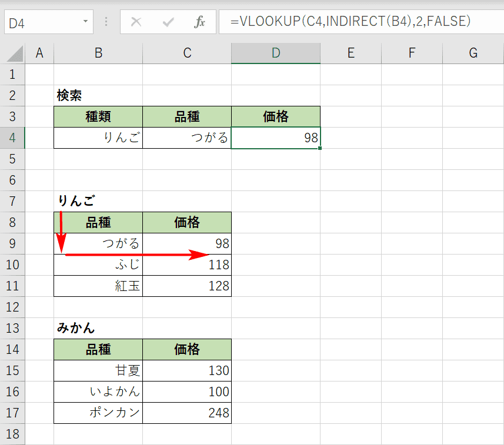Select column E header
The image size is (504, 445).
pyautogui.click(x=351, y=53)
